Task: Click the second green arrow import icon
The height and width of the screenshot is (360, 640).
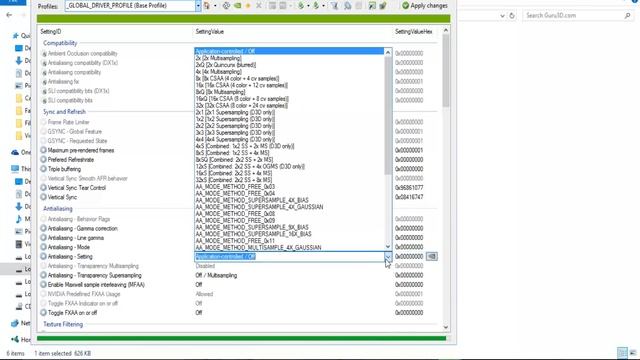Action: pyautogui.click(x=316, y=6)
